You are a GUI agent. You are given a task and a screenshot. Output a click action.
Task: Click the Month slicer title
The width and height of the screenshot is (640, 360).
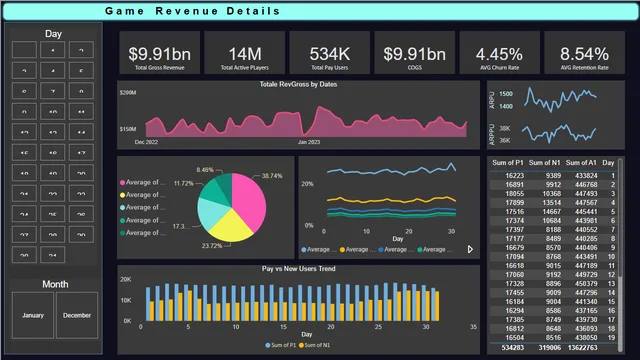pyautogui.click(x=55, y=284)
